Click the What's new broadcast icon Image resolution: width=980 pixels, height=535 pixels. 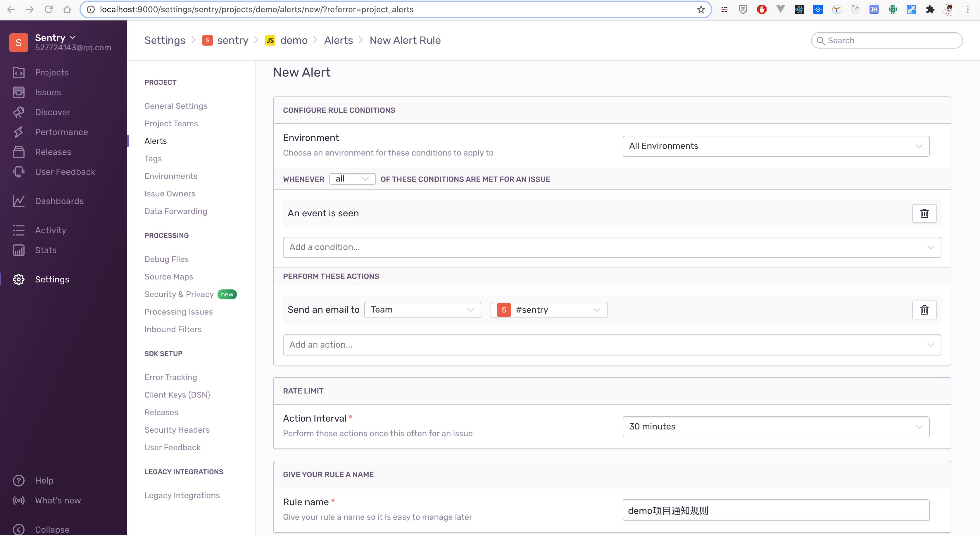point(19,501)
